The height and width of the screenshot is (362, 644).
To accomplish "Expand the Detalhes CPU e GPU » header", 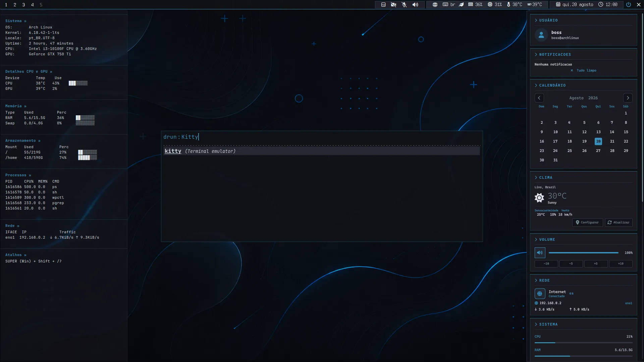I will pyautogui.click(x=29, y=71).
